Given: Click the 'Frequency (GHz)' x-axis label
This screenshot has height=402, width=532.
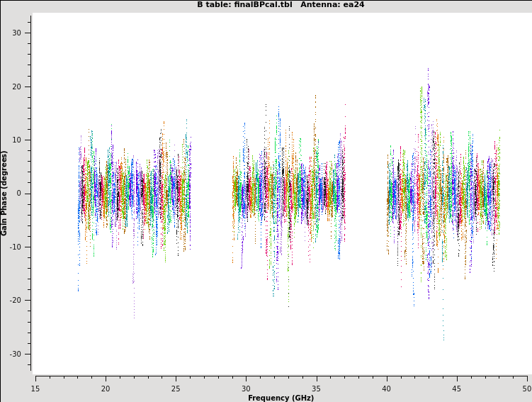Looking at the screenshot, I should [281, 398].
